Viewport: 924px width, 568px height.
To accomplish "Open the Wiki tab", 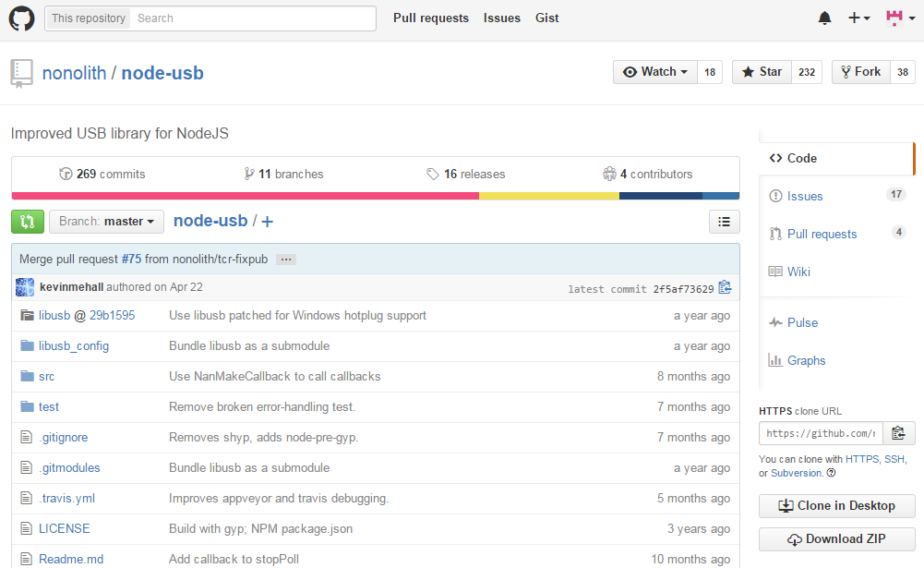I will click(x=837, y=272).
